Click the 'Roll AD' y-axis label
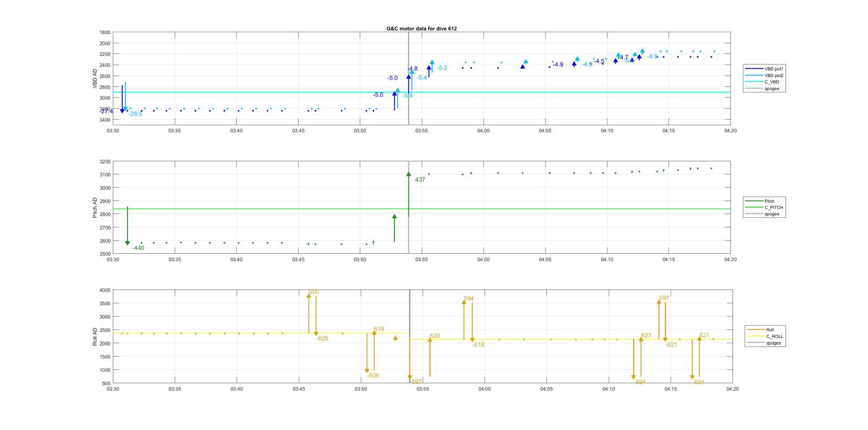Screen dimensions: 868x430 (95, 336)
